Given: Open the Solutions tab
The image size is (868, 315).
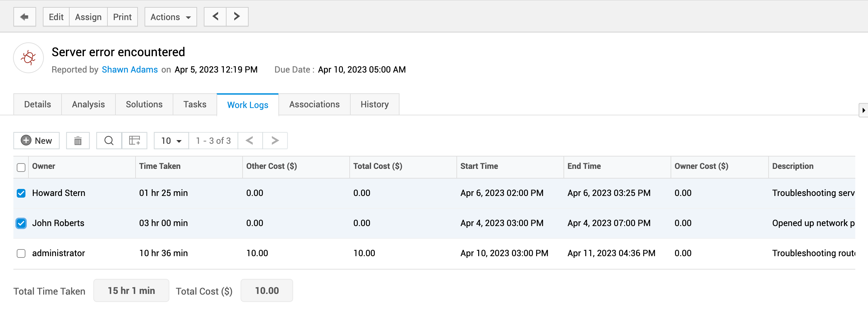Looking at the screenshot, I should 144,104.
